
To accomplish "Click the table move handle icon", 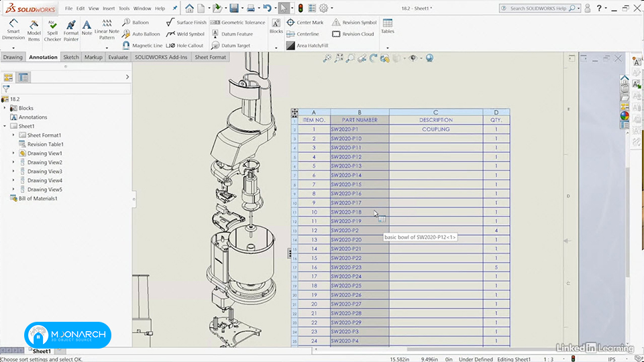I will [x=294, y=112].
